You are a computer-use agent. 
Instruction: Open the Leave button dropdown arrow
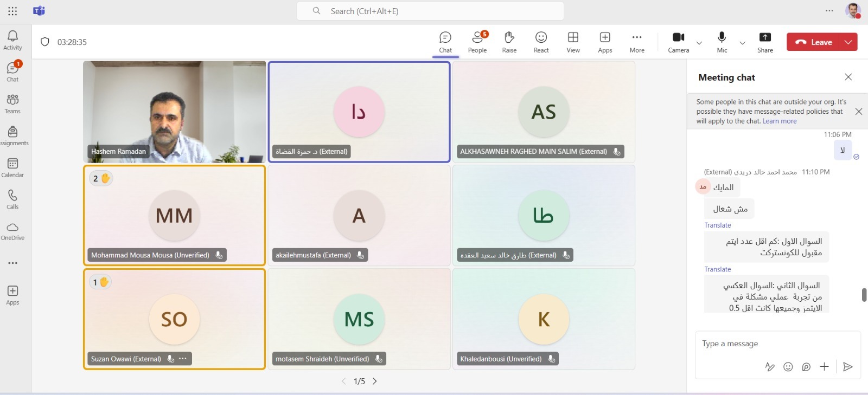(848, 42)
